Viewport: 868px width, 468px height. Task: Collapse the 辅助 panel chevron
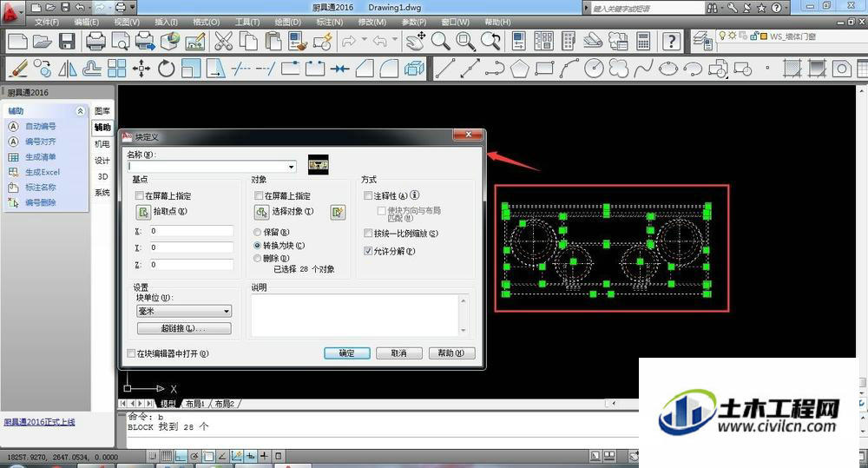[80, 111]
